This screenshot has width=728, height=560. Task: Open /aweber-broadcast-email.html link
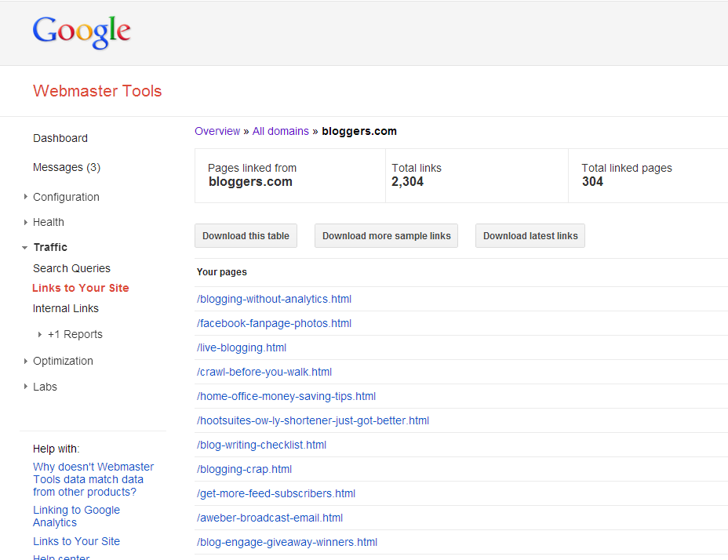(x=270, y=518)
